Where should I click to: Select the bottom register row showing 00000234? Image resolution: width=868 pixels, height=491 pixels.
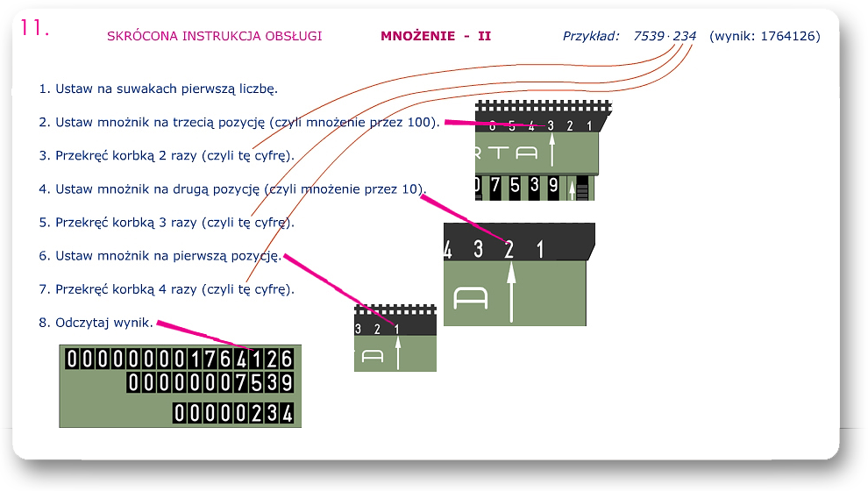[x=232, y=413]
